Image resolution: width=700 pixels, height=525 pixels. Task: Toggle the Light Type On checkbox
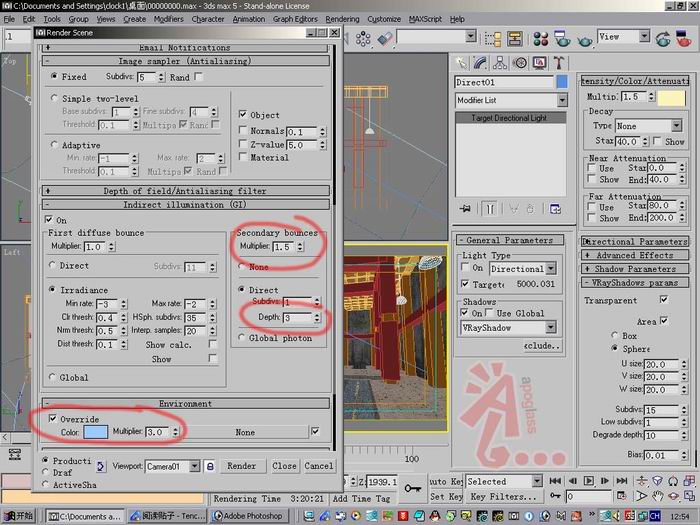465,267
